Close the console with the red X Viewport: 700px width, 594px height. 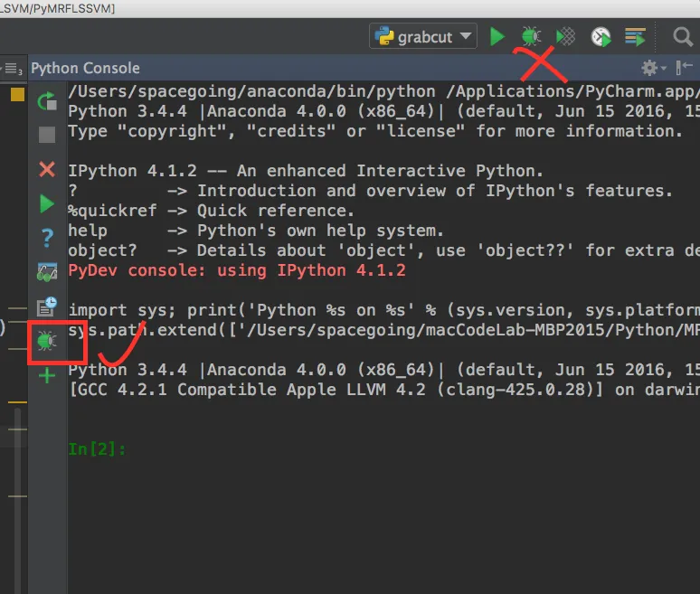tap(47, 170)
